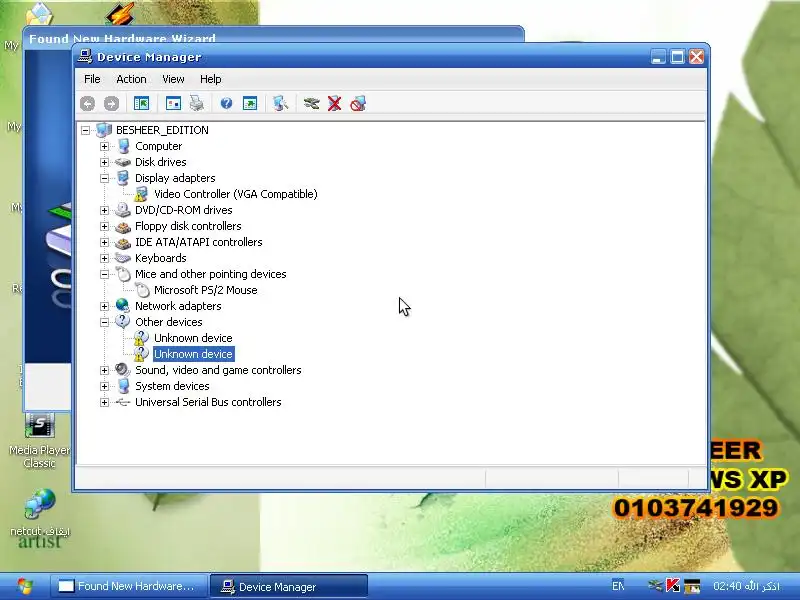Expand Sound, video and game controllers
The height and width of the screenshot is (600, 800).
coord(105,370)
